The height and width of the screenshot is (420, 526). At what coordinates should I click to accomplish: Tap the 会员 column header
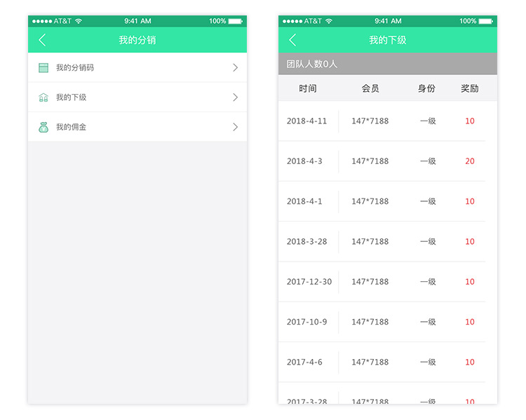point(370,88)
